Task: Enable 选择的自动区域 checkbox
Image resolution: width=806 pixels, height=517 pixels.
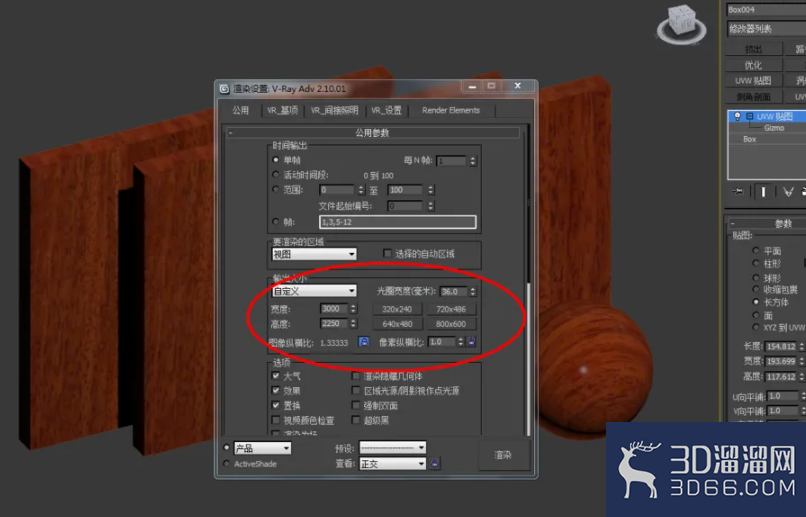Action: point(388,253)
